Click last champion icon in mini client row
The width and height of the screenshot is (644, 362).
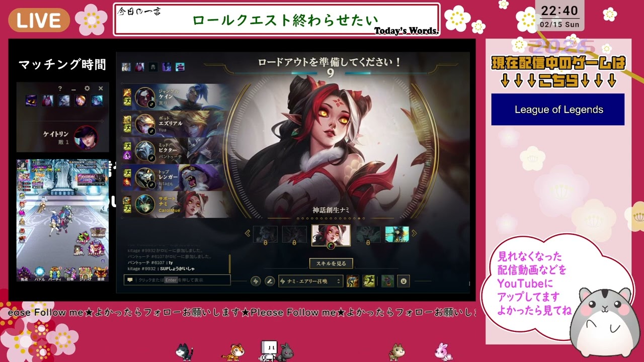coord(96,101)
